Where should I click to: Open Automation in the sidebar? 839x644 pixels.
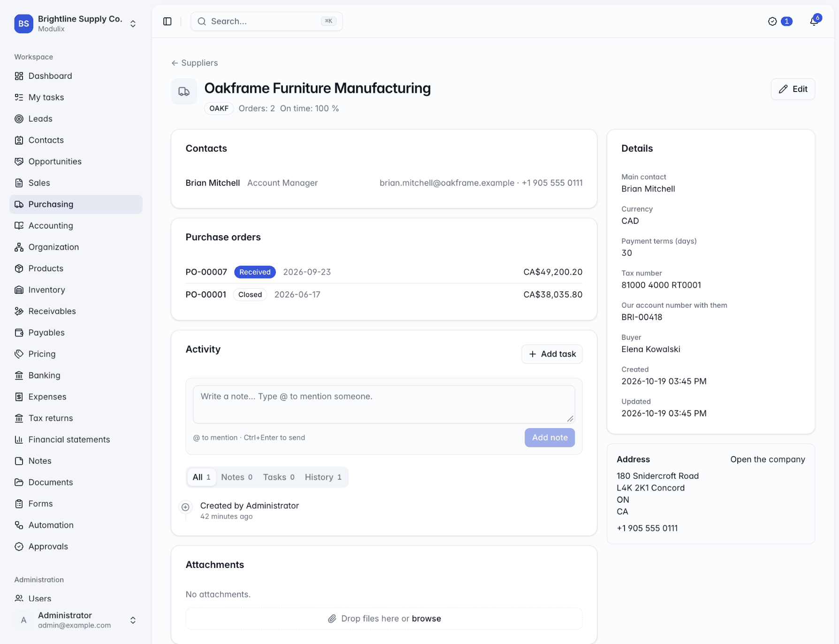[x=76, y=525]
